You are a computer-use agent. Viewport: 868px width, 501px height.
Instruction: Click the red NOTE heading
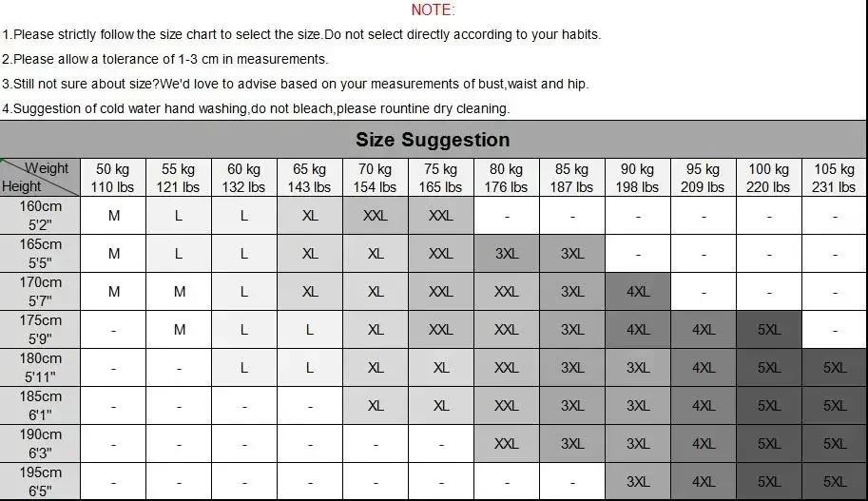click(x=433, y=10)
